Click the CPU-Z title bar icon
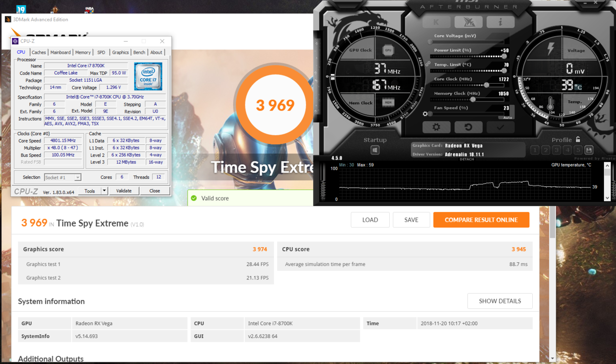The width and height of the screenshot is (616, 364). coord(15,41)
